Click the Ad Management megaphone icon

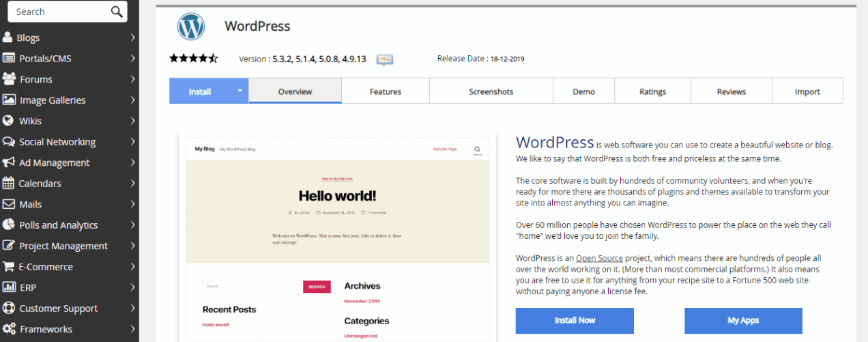(8, 162)
